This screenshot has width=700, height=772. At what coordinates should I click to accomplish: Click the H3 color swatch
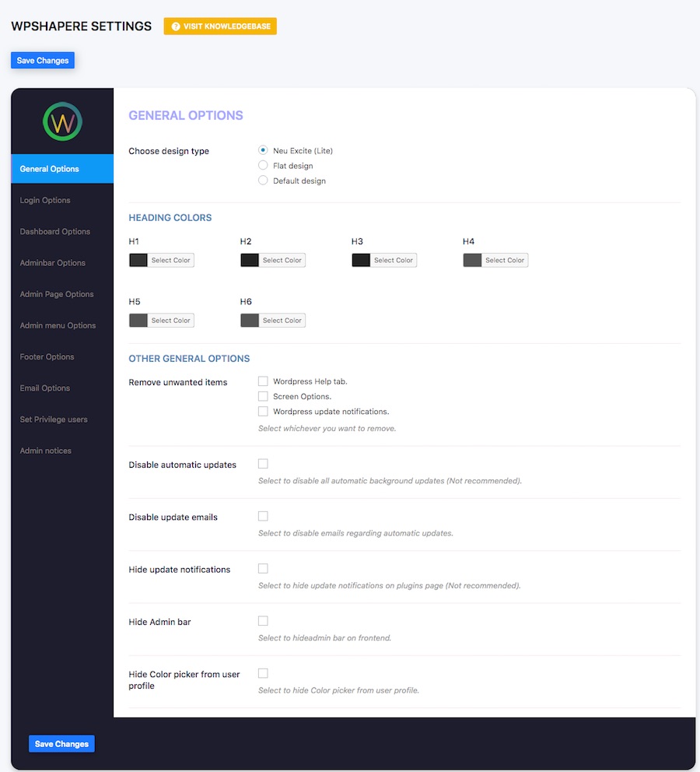pyautogui.click(x=361, y=261)
